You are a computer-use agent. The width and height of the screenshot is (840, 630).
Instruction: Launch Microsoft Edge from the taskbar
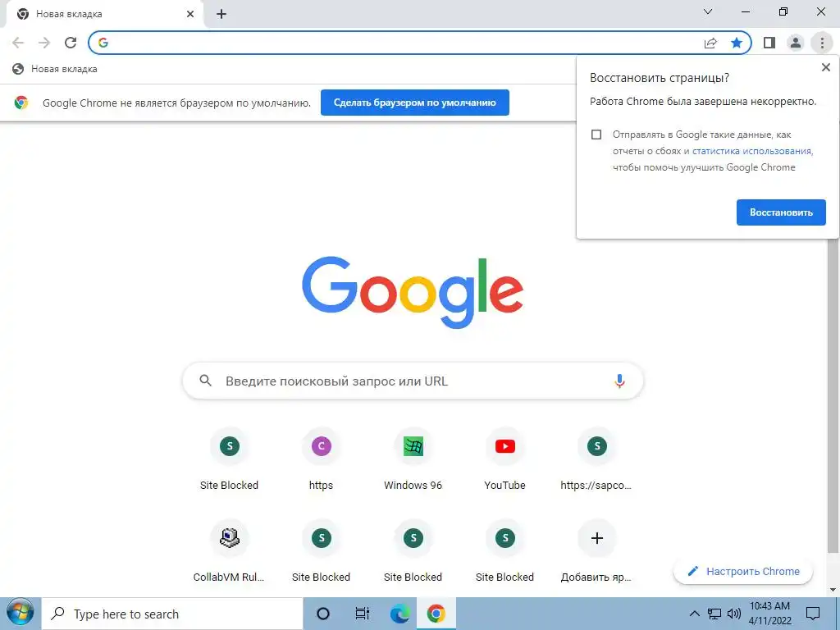coord(399,614)
